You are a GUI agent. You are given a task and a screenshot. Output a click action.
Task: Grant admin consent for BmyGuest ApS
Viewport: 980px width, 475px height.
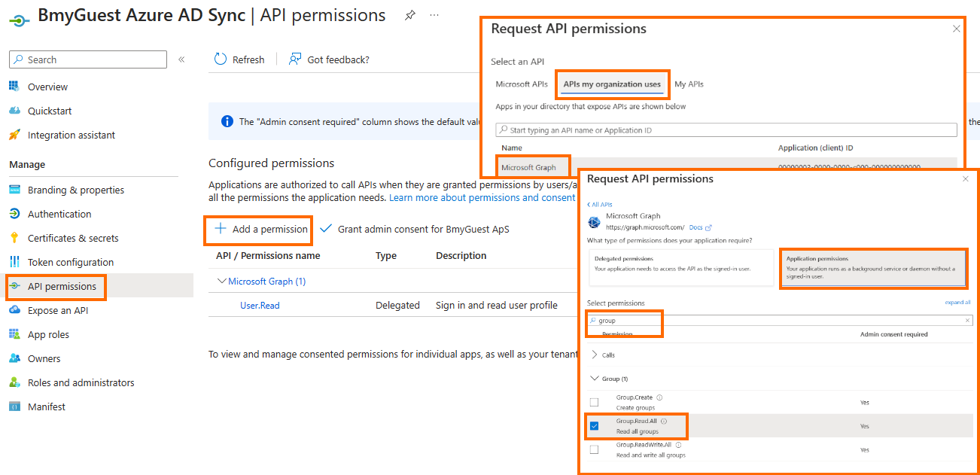(x=415, y=229)
